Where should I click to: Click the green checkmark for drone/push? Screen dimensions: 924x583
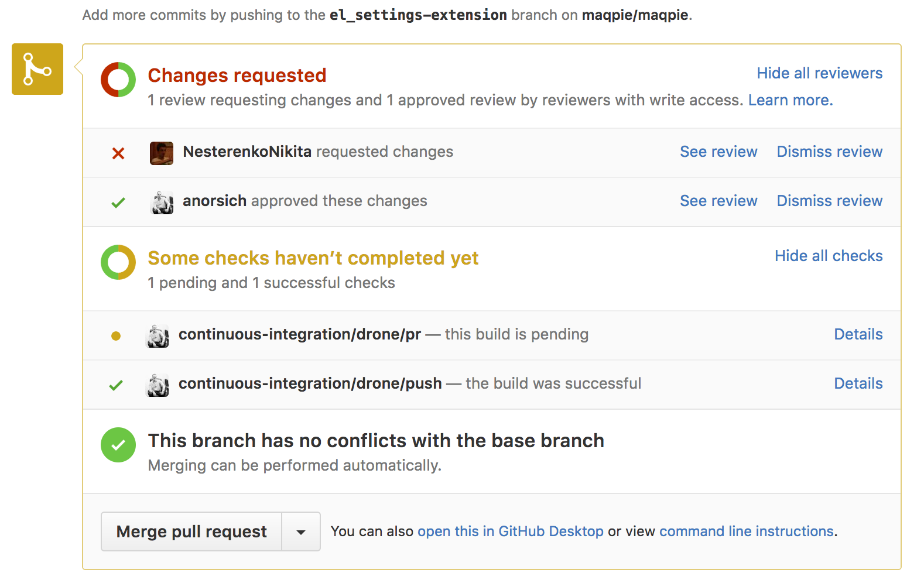pos(116,385)
